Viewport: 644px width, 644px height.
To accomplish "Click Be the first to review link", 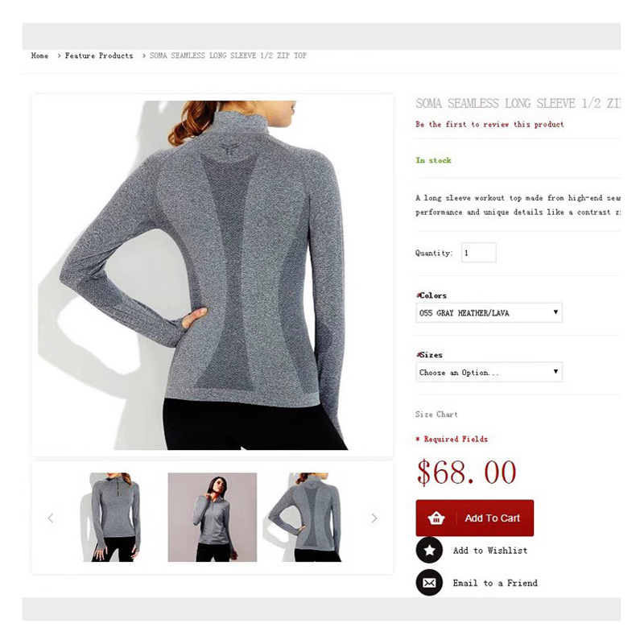I will click(489, 124).
